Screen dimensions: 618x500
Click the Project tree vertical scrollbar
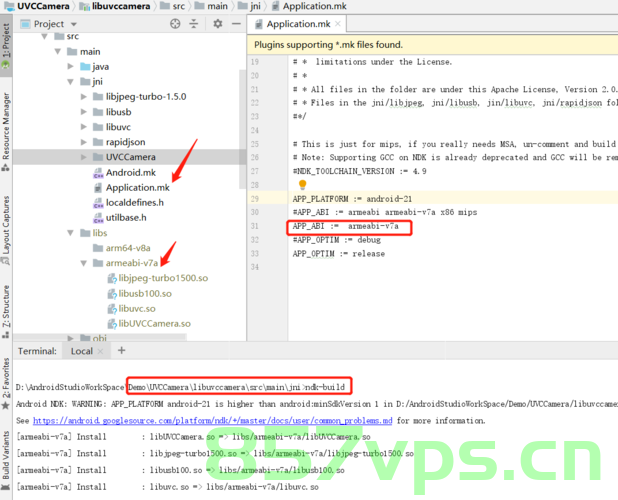click(242, 129)
